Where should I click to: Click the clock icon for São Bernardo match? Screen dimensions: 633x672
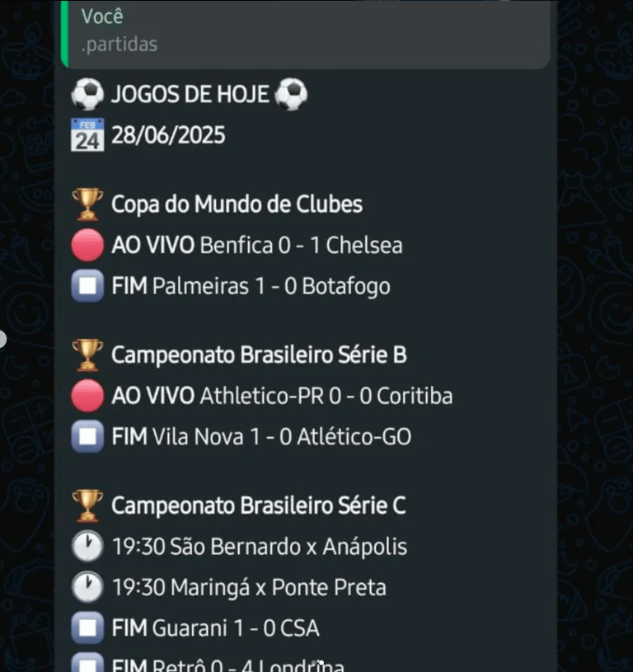(87, 547)
